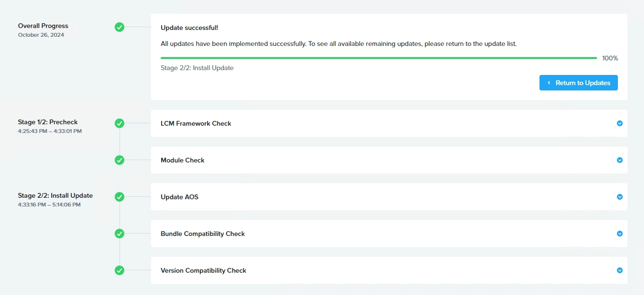Expand the Version Compatibility Check details
This screenshot has height=295, width=644.
pyautogui.click(x=619, y=270)
